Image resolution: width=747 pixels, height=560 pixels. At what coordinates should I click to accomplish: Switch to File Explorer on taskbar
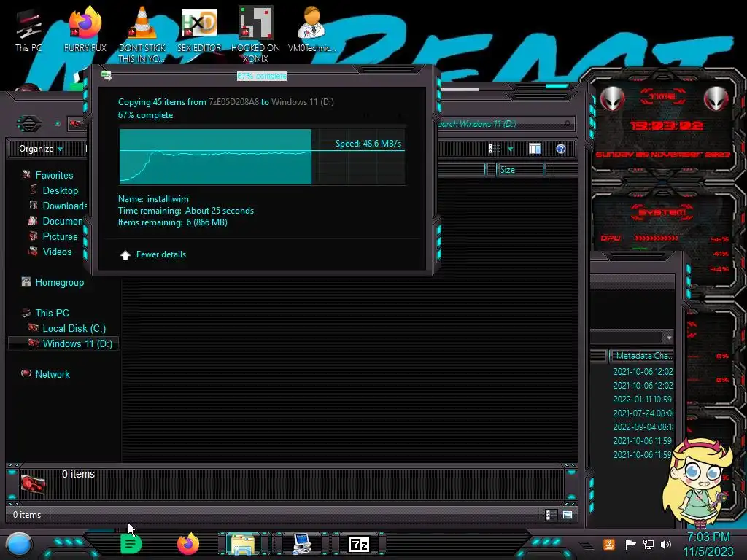pos(244,544)
